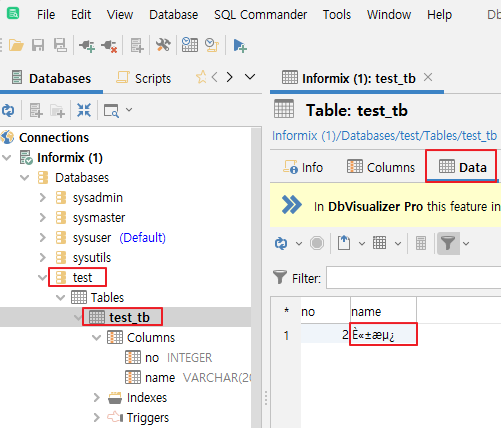Expand the Triggers node
501x428 pixels.
coord(96,418)
